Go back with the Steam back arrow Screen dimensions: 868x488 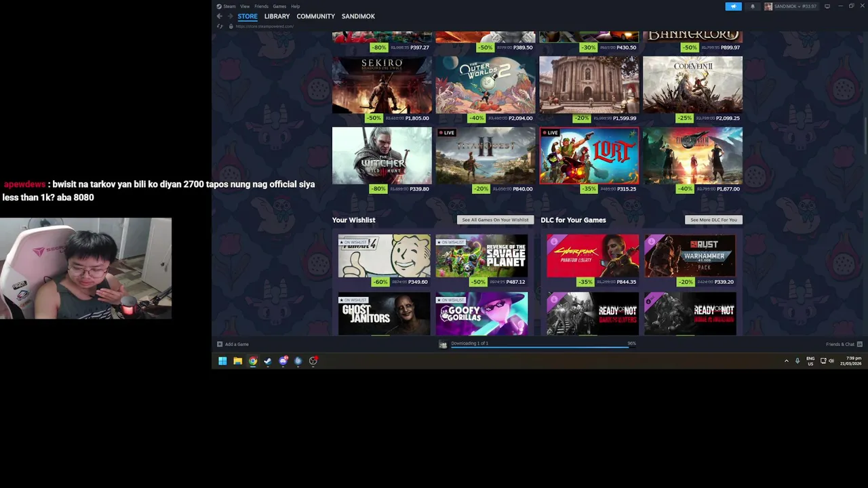(x=219, y=16)
